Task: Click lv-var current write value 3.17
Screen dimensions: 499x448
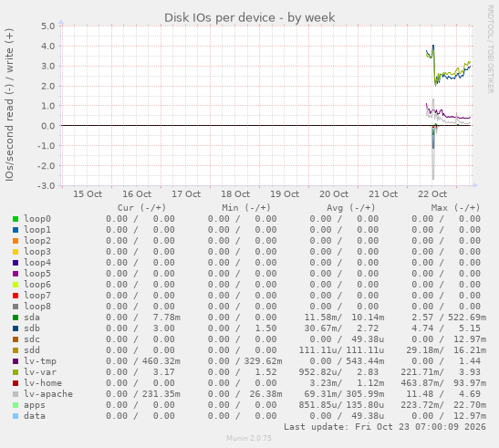Action: pos(163,372)
